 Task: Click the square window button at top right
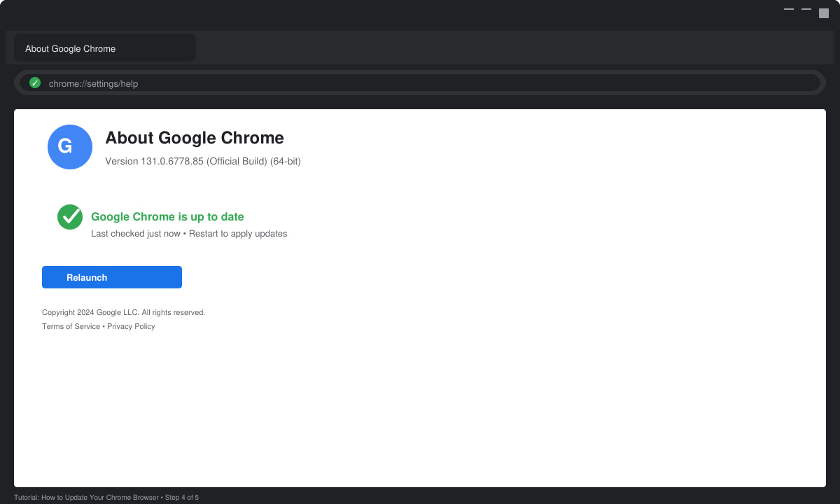coord(824,13)
